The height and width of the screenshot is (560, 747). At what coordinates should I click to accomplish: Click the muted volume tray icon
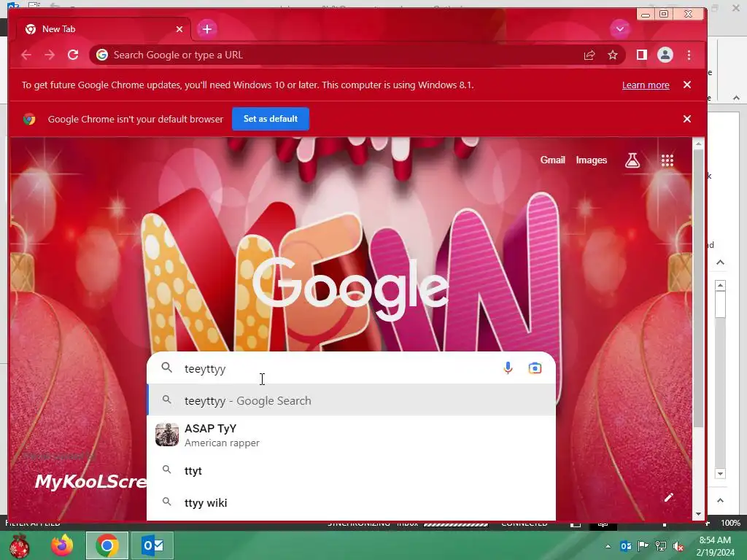coord(678,547)
